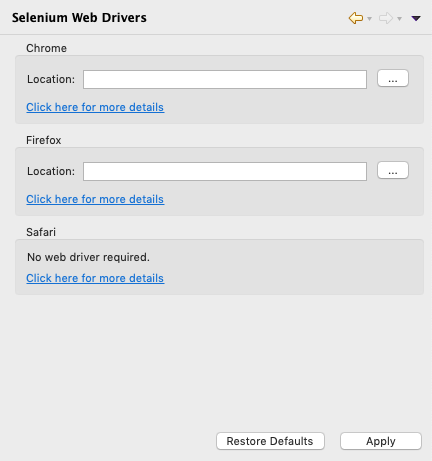Image resolution: width=432 pixels, height=461 pixels.
Task: Open Safari's more details link
Action: pyautogui.click(x=95, y=278)
